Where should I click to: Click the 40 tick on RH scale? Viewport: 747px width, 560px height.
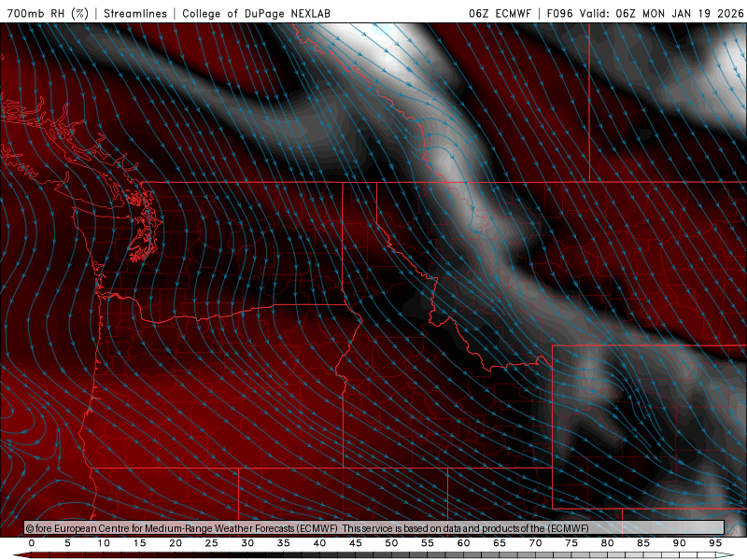coord(319,543)
